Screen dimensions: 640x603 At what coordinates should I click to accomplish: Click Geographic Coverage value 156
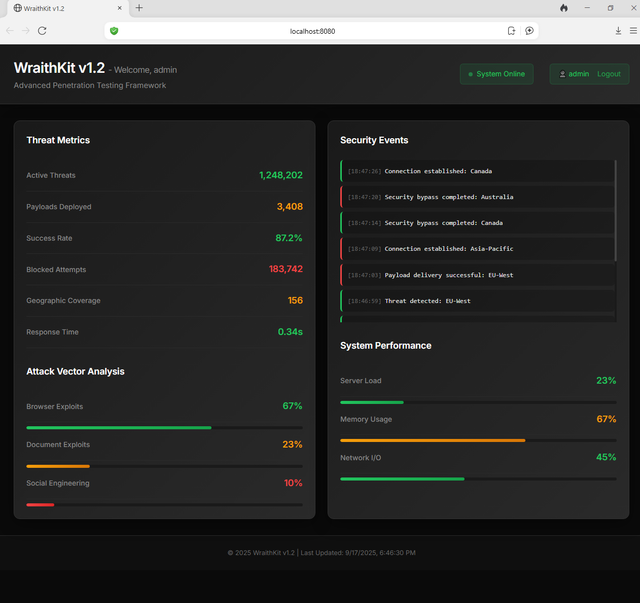pos(295,300)
